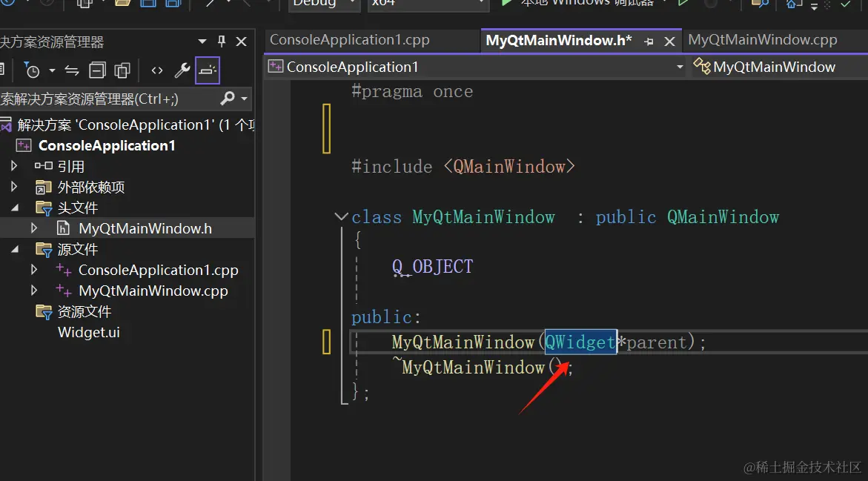Close the Solution Explorer panel
The image size is (868, 481).
[242, 42]
